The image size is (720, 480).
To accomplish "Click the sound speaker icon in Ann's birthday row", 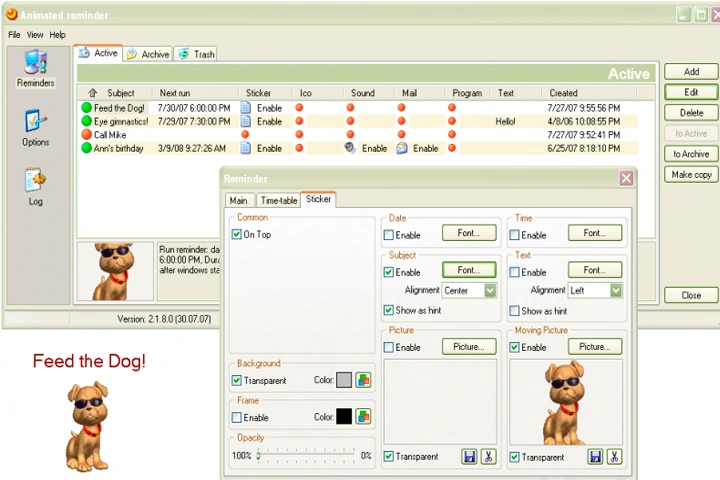I will pos(350,148).
